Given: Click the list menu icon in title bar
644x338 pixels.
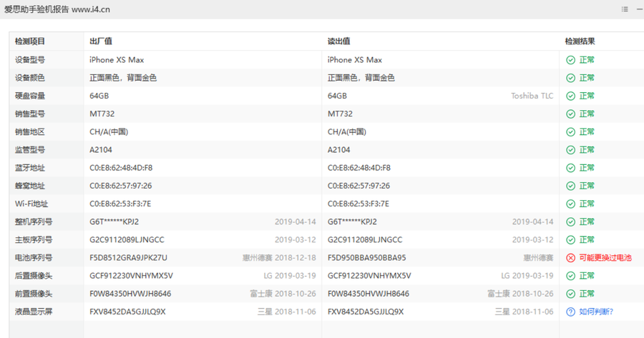Looking at the screenshot, I should coord(625,9).
